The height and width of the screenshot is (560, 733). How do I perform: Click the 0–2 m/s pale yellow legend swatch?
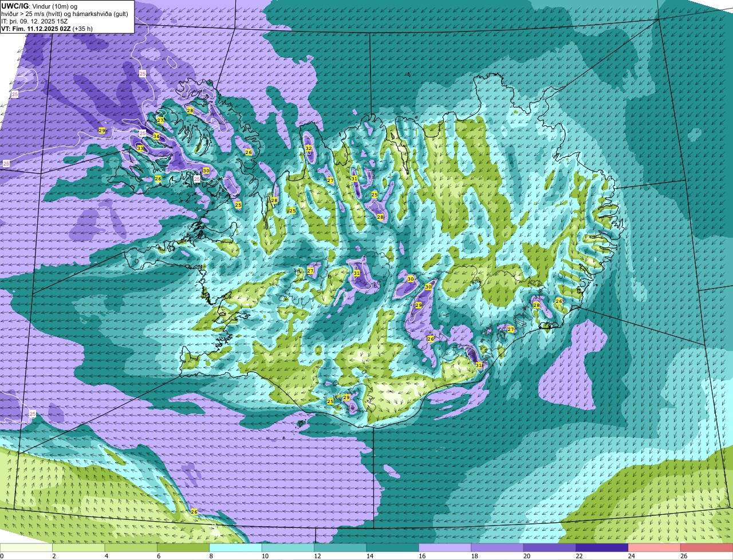tap(26, 548)
